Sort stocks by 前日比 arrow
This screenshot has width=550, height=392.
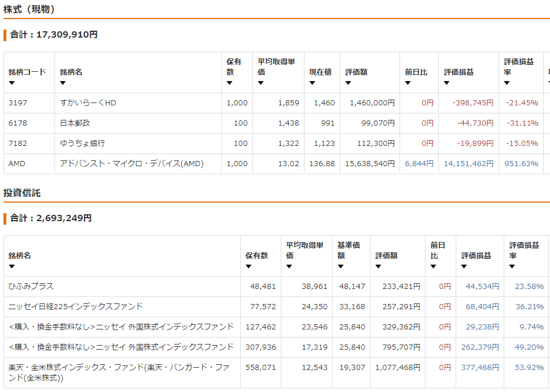[408, 83]
